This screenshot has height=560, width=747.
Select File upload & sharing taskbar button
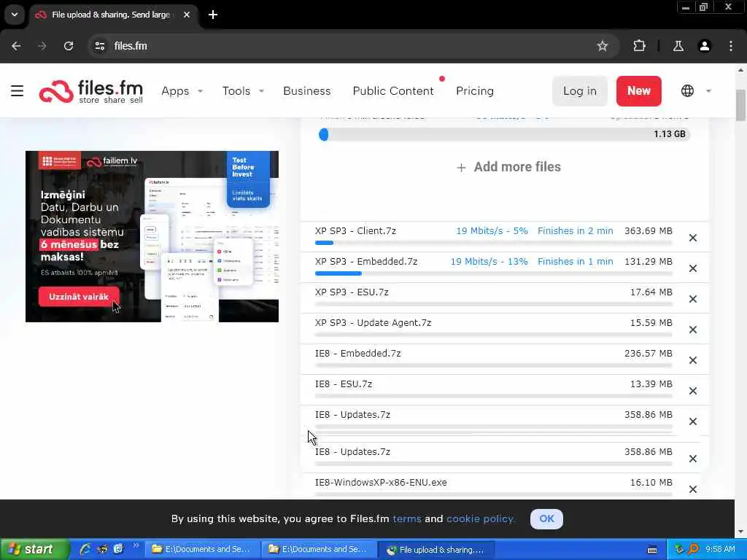pyautogui.click(x=436, y=550)
